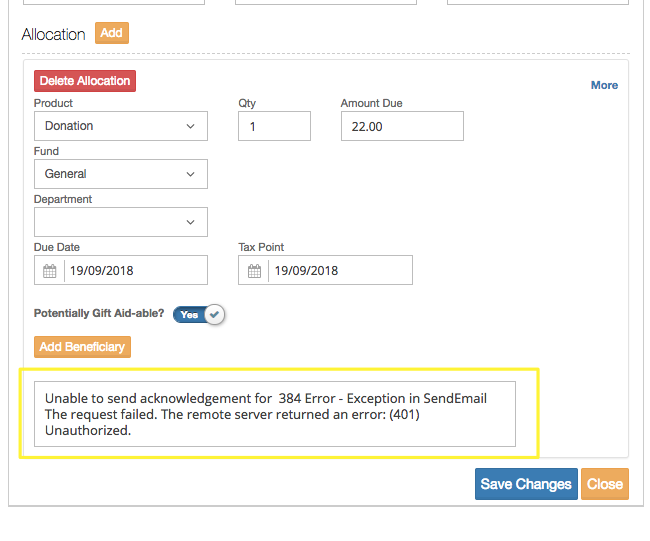Click the Amount Due field showing 22.00
The width and height of the screenshot is (650, 541).
pyautogui.click(x=402, y=126)
